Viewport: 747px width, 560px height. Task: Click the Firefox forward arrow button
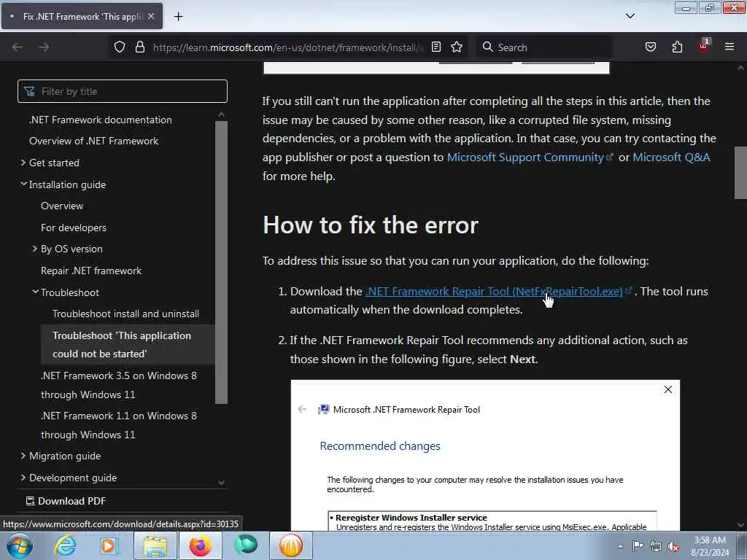pos(44,47)
